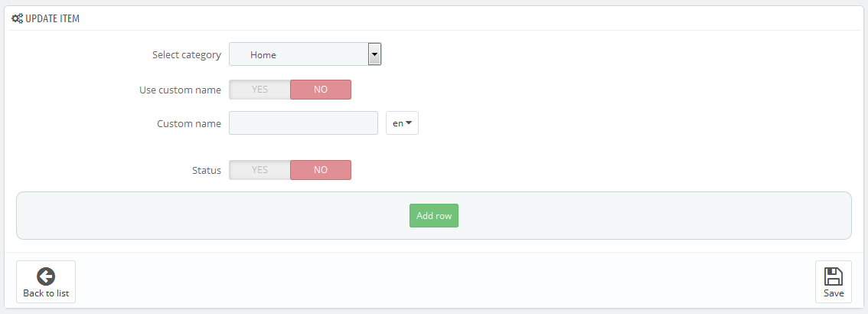868x314 pixels.
Task: Open the Select category dropdown arrow
Action: coord(375,54)
